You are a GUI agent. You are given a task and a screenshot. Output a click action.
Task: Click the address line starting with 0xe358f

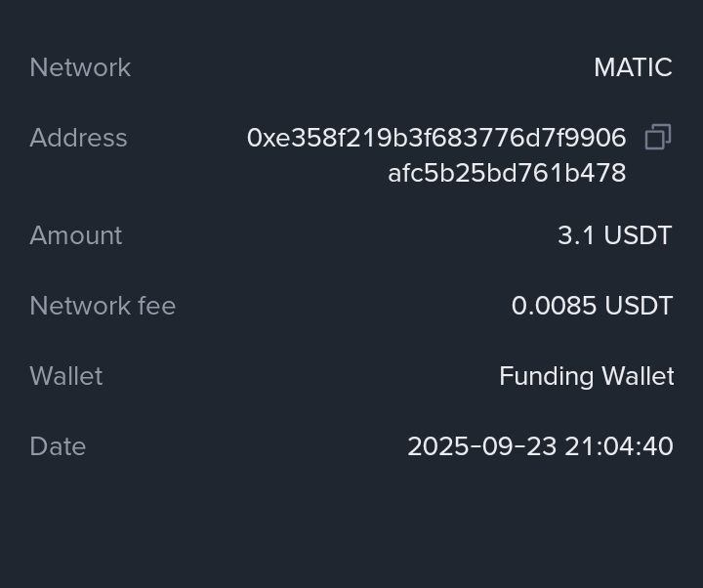(x=436, y=138)
